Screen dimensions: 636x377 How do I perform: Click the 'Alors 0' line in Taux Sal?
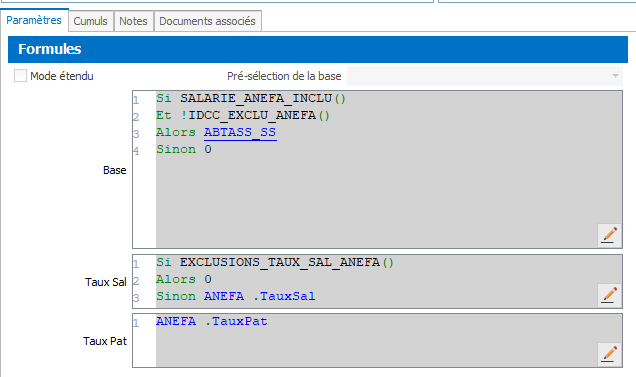coord(184,279)
